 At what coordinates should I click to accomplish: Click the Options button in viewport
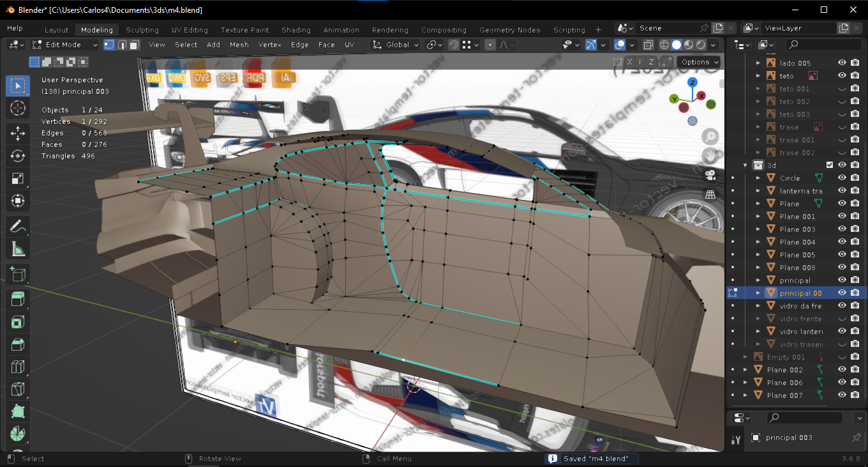coord(699,62)
